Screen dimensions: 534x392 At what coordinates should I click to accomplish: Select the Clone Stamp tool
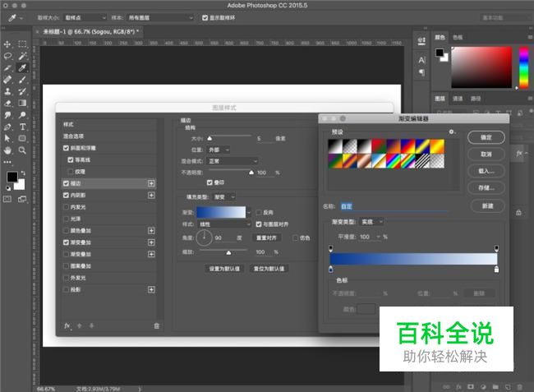(x=7, y=91)
